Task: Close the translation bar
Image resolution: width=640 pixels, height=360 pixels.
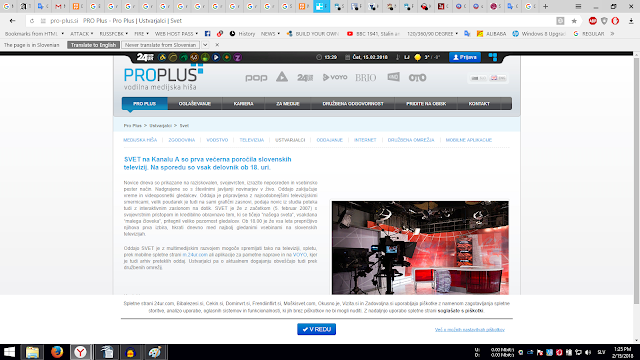Action: 217,45
